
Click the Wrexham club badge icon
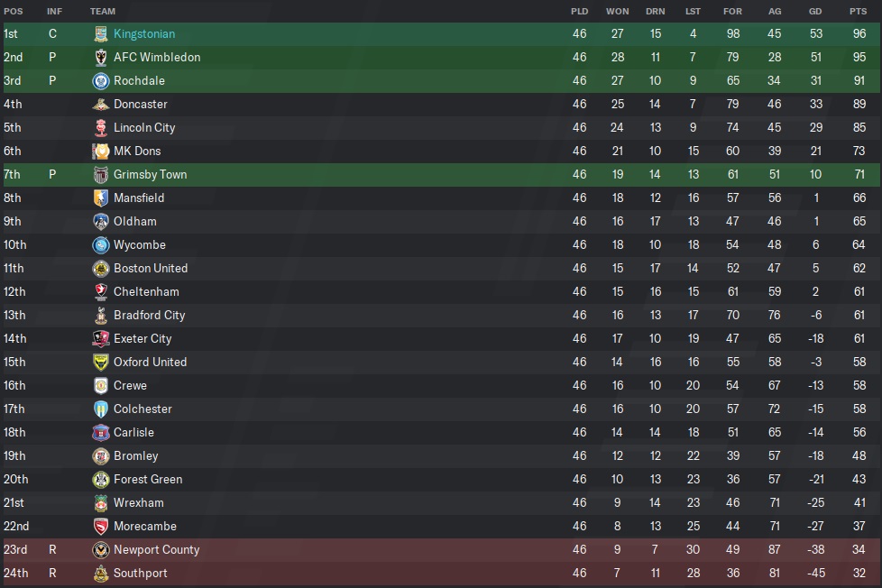(x=101, y=503)
